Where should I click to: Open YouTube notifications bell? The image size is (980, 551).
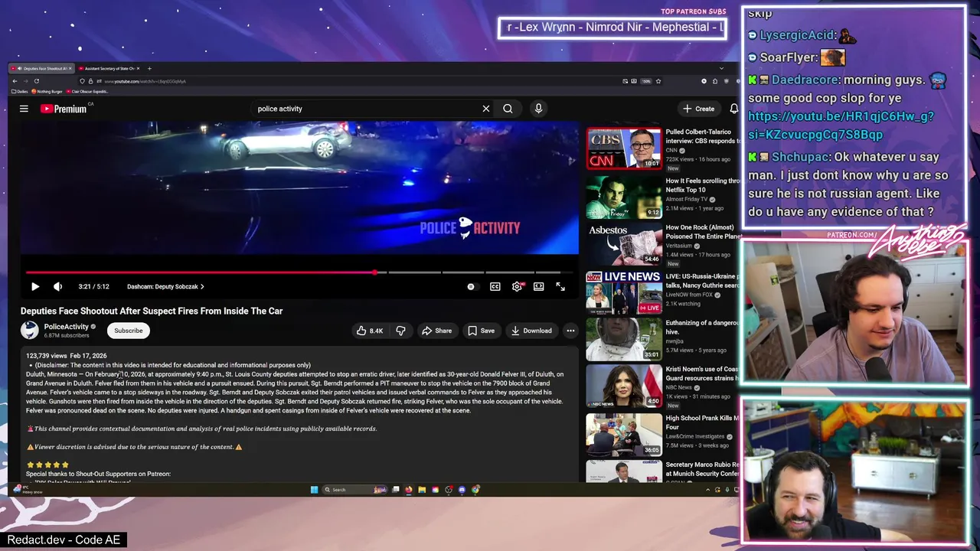point(733,109)
